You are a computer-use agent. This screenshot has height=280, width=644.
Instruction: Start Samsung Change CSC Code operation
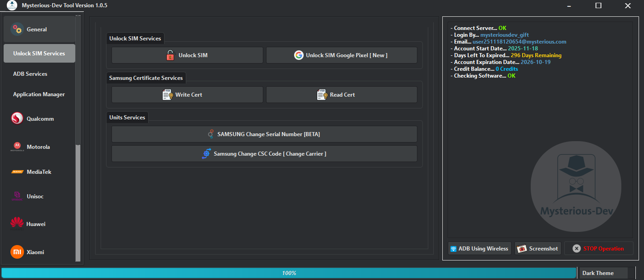264,153
